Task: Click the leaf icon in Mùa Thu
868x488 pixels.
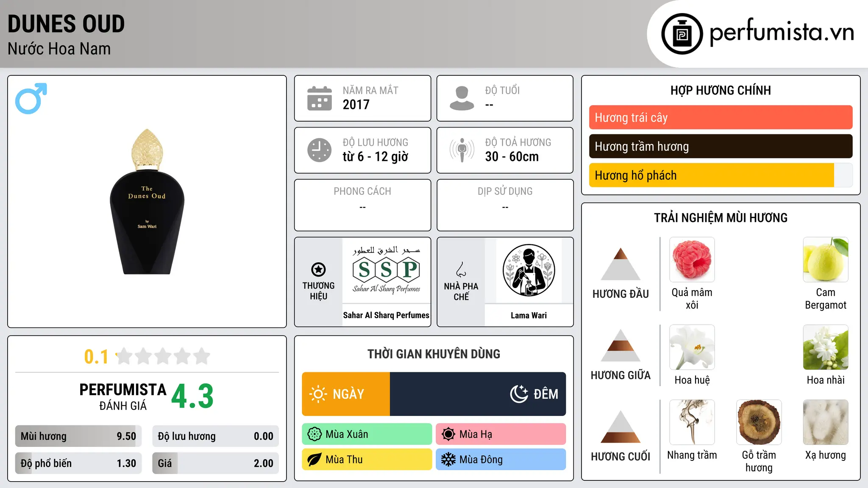Action: (x=314, y=460)
